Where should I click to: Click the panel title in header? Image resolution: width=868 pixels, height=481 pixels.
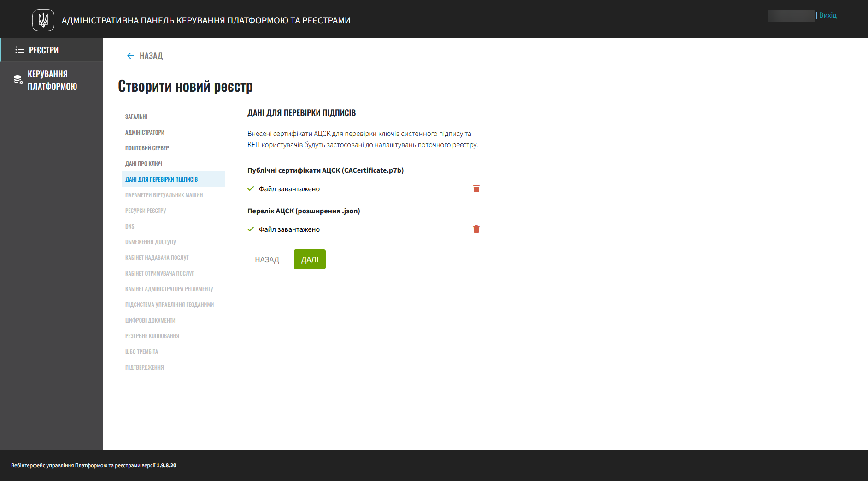click(x=206, y=20)
